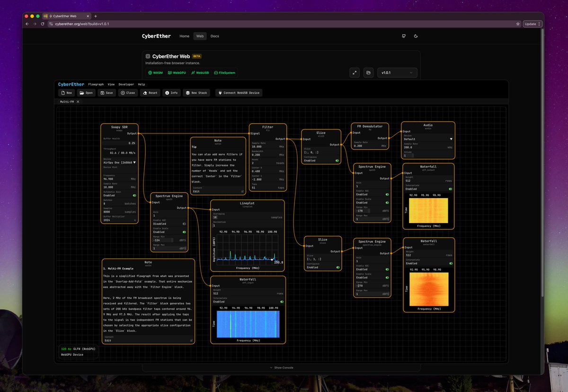Click the Audio block Input pin
The width and height of the screenshot is (568, 392).
[401, 131]
